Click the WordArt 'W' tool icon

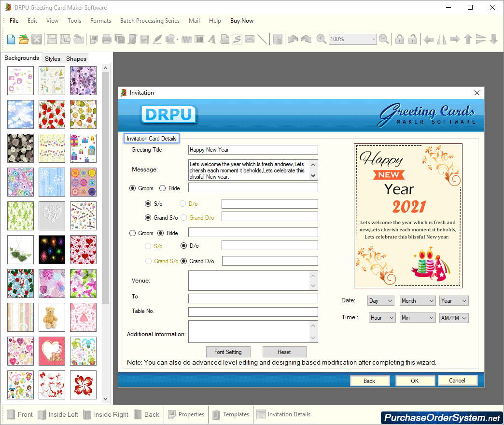(187, 39)
